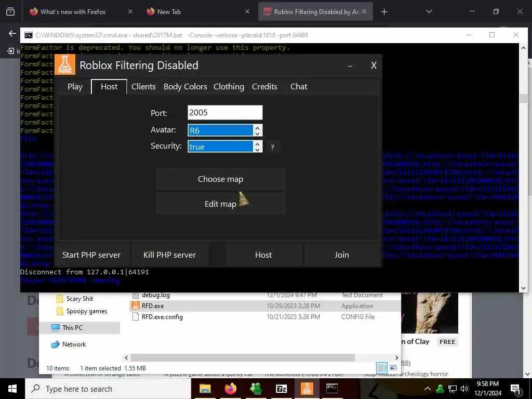Open the clock showing 9:58 PM

coord(488,389)
